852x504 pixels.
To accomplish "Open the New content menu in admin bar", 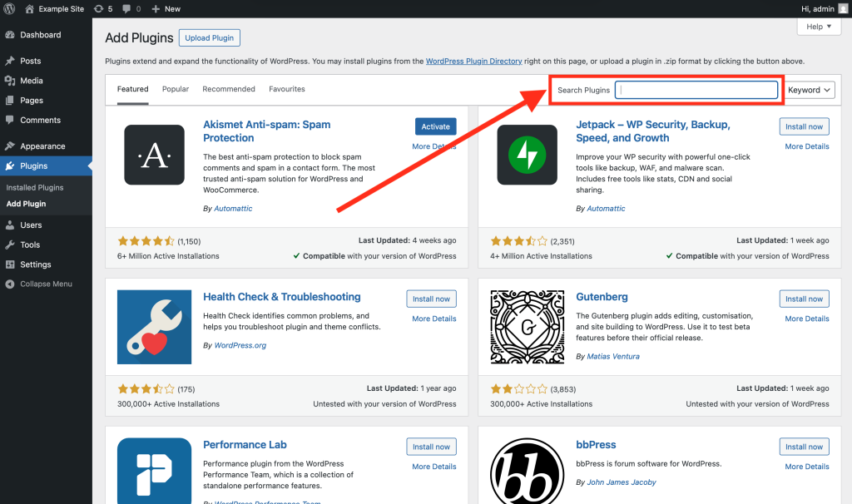I will click(x=166, y=8).
